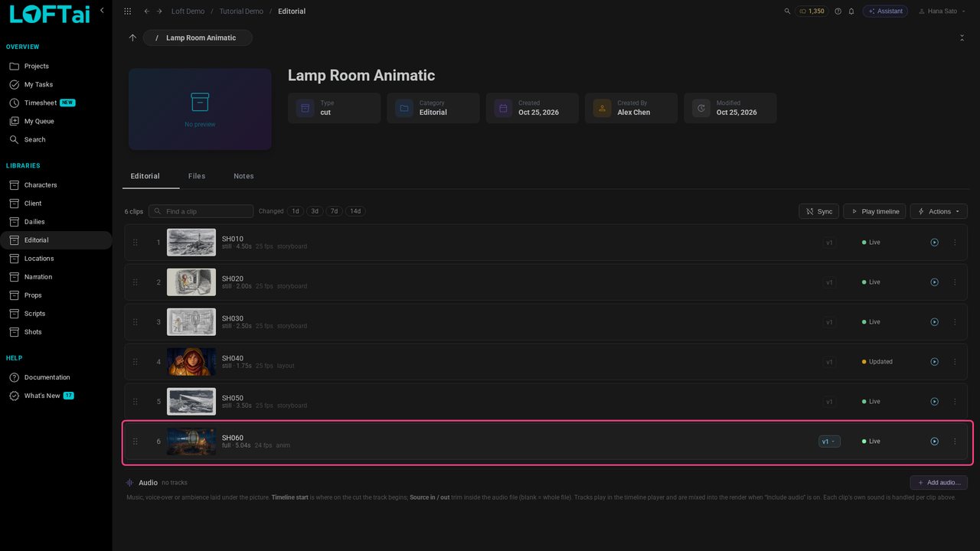Go up one level with the up arrow
980x551 pixels.
point(132,37)
